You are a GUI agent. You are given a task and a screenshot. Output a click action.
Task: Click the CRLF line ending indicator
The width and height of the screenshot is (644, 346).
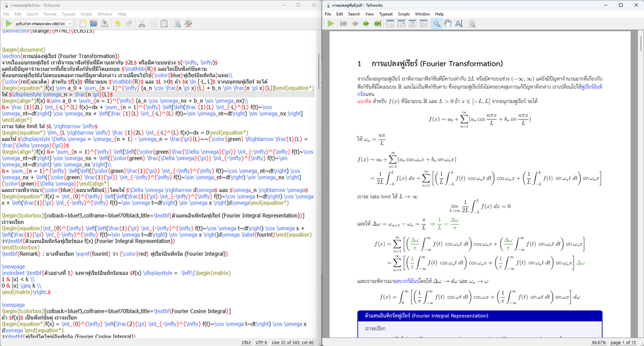pyautogui.click(x=246, y=342)
